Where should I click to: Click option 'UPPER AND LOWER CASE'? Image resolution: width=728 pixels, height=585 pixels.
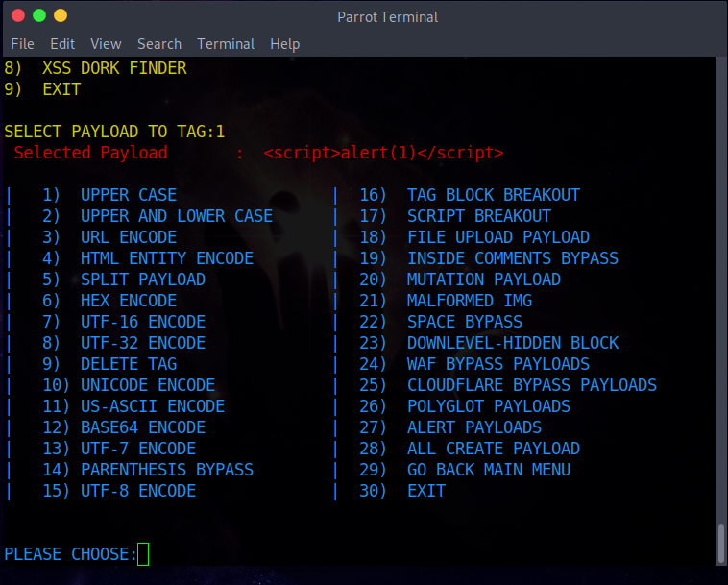pyautogui.click(x=177, y=216)
